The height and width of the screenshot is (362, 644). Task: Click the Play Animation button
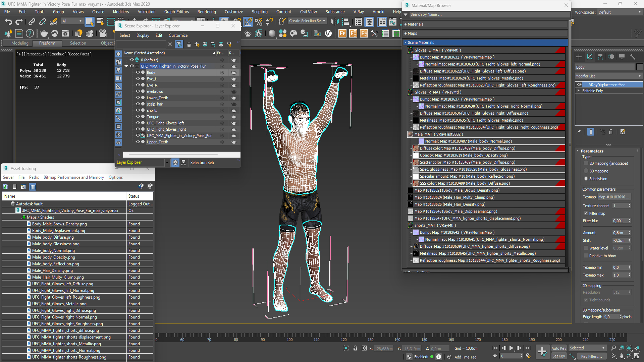pyautogui.click(x=511, y=348)
